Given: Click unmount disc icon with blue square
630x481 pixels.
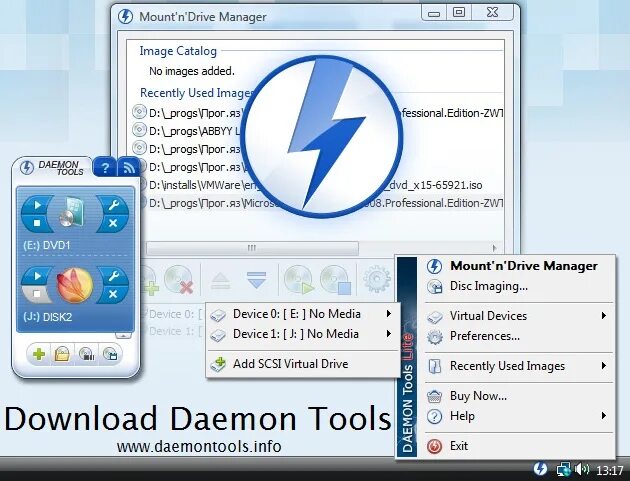Looking at the screenshot, I should tap(336, 280).
